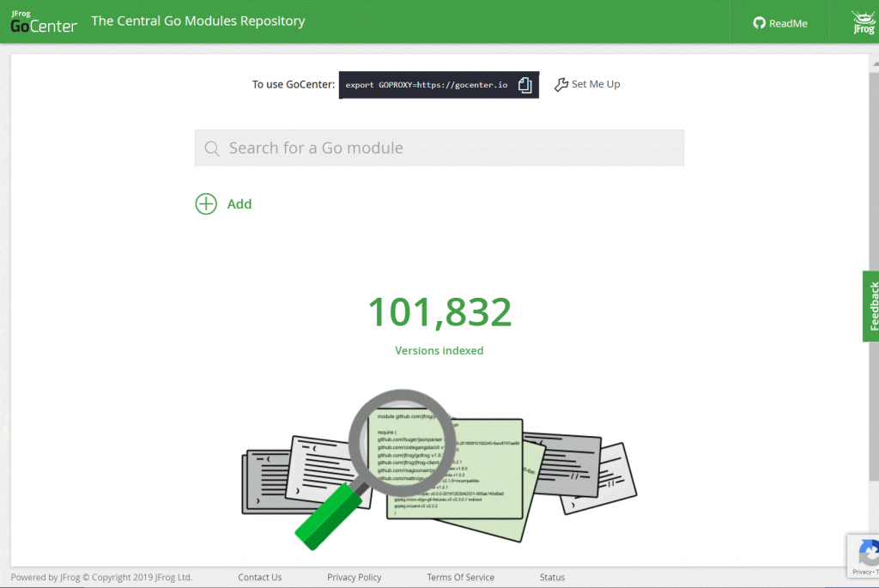Click the 101,832 versions count
The image size is (879, 588).
(x=439, y=312)
